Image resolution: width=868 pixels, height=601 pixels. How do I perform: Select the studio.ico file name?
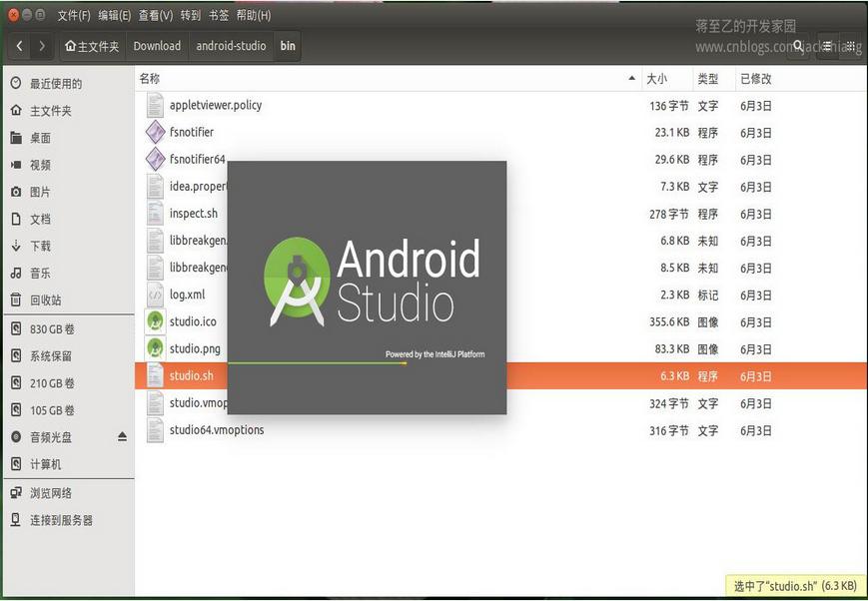(193, 321)
